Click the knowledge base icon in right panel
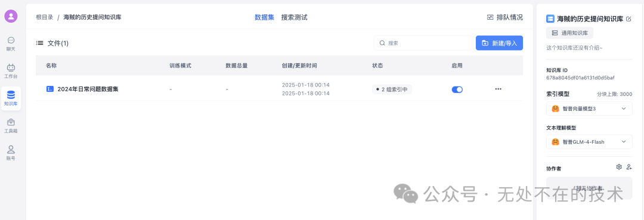The width and height of the screenshot is (644, 220). tap(550, 19)
